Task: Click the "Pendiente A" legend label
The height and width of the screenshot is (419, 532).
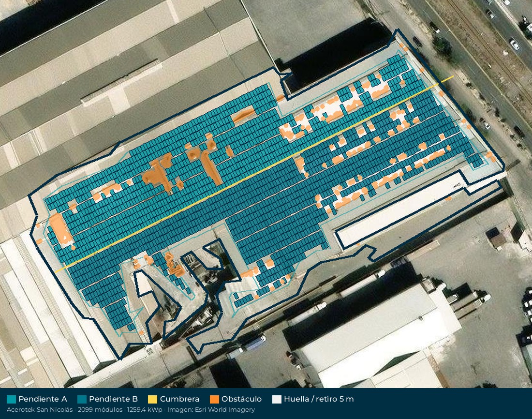Action: click(x=43, y=399)
